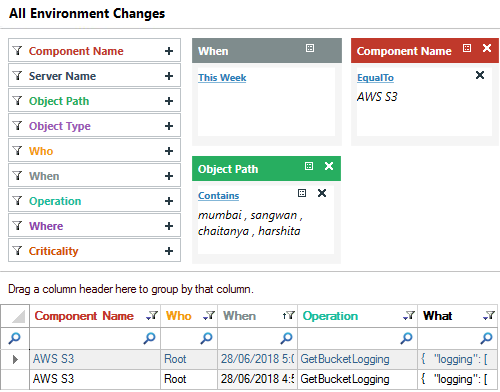Expand the first AWS S3 row arrow
This screenshot has width=500, height=392.
point(15,359)
